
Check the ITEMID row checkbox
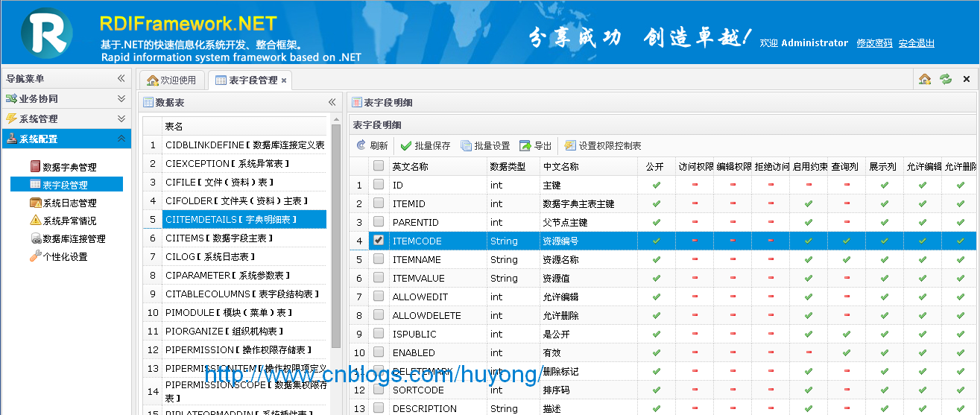tap(379, 203)
